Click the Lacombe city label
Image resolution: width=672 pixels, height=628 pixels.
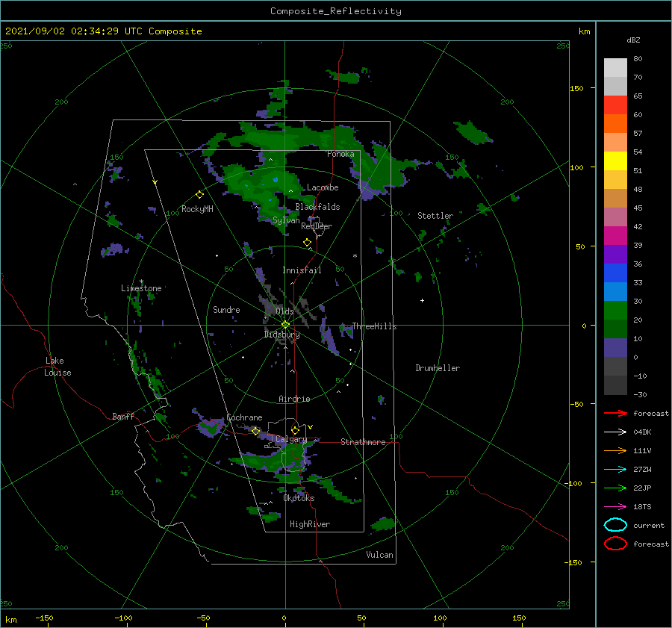pos(323,187)
